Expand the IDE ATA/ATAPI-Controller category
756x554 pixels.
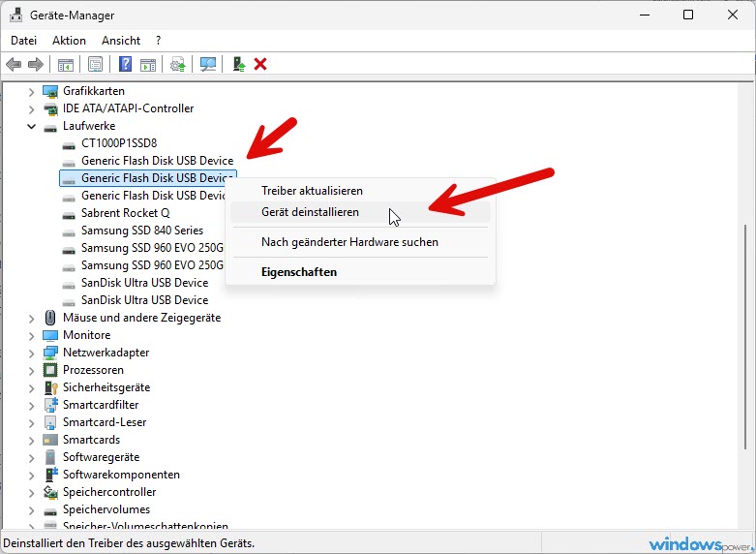31,109
